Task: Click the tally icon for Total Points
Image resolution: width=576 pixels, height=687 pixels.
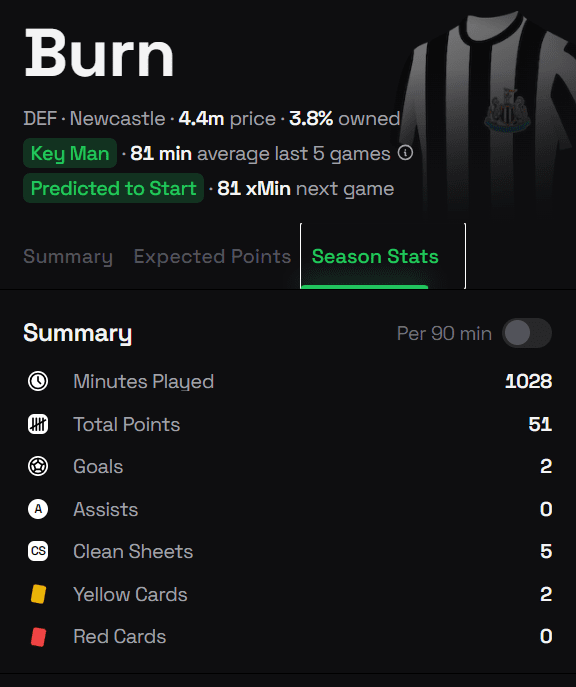Action: [x=38, y=424]
